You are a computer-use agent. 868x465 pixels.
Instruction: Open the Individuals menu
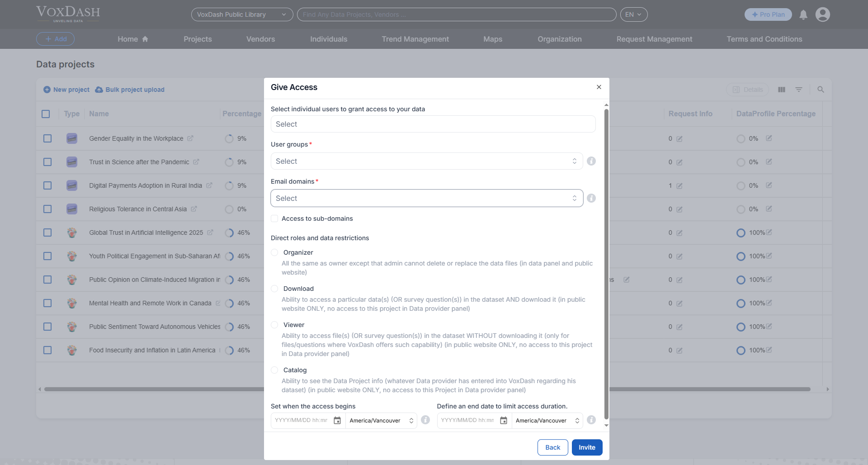329,39
